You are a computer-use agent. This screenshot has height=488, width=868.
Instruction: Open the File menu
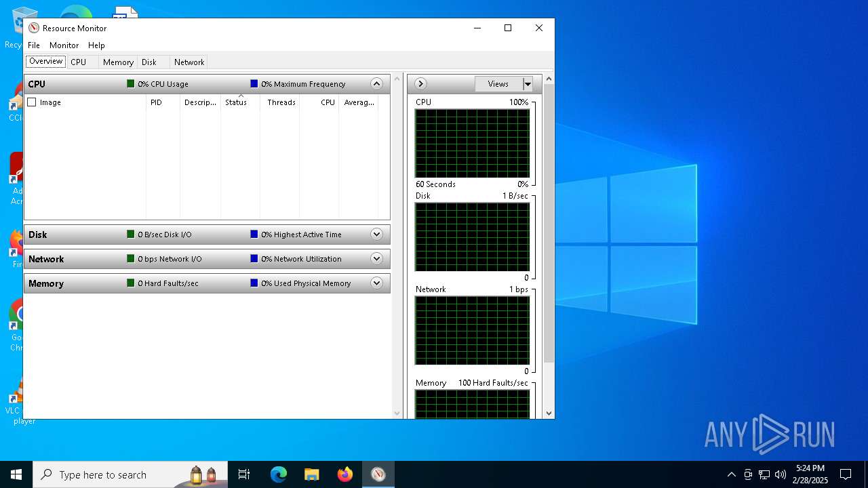click(x=34, y=45)
